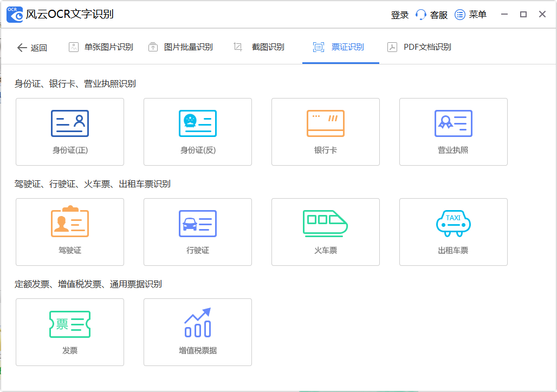Pick the 出租车票 taxi icon
The height and width of the screenshot is (392, 557).
coord(454,223)
